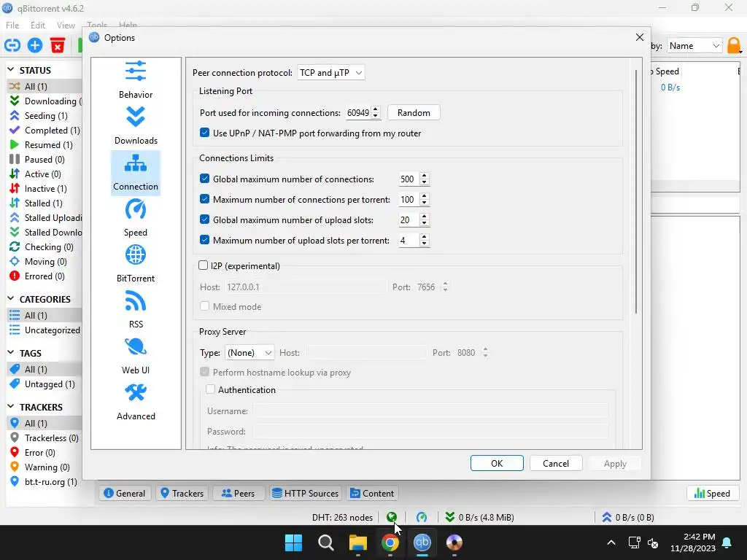Toggle Maximum upload slots per torrent checkbox
This screenshot has height=560, width=747.
point(204,240)
